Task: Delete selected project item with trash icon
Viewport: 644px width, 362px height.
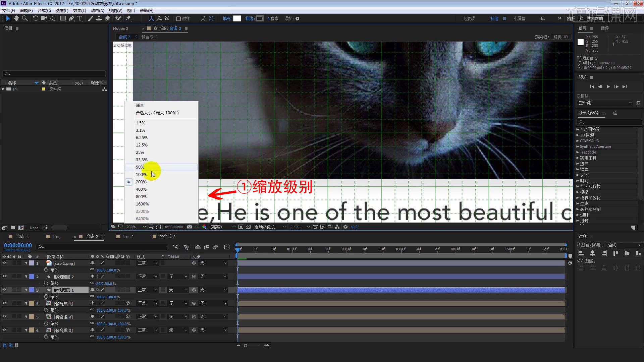Action: 47,228
